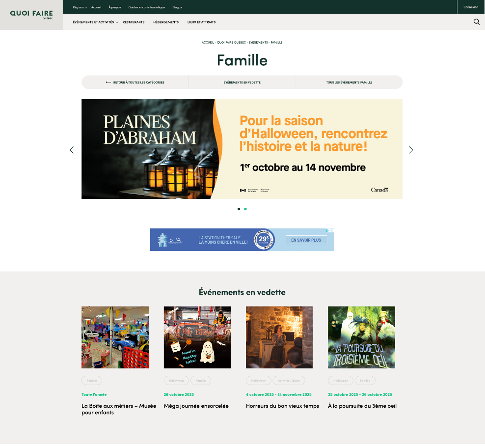The height and width of the screenshot is (448, 485).
Task: Open the Restaurants menu item
Action: 134,22
